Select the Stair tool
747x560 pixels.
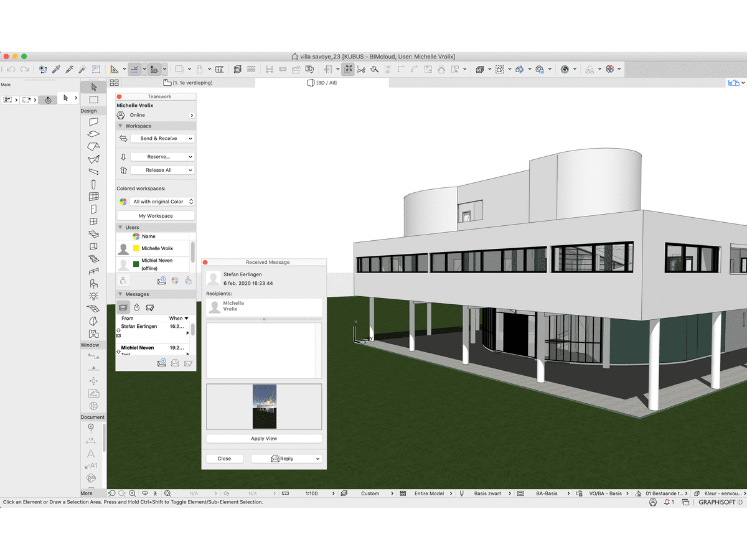pyautogui.click(x=93, y=259)
